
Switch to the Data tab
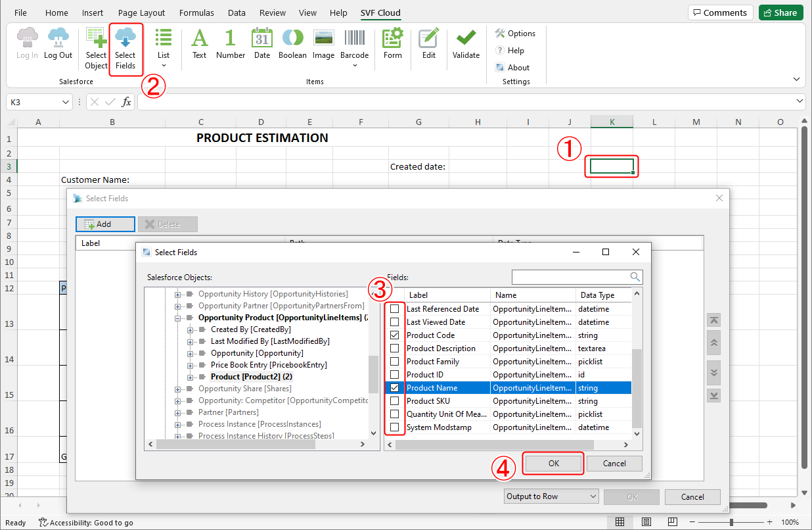tap(237, 12)
